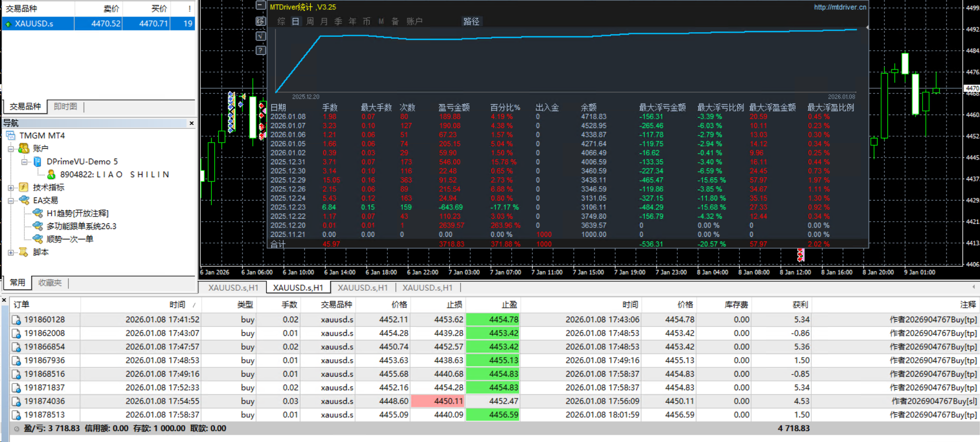Viewport: 980px width, 442px height.
Task: Collapse the EA交易 tree node
Action: 11,200
